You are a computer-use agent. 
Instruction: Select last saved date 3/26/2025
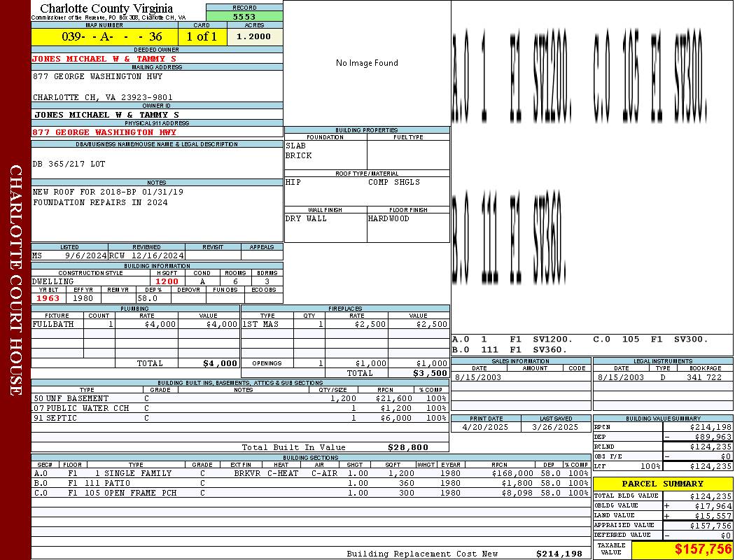click(x=555, y=428)
